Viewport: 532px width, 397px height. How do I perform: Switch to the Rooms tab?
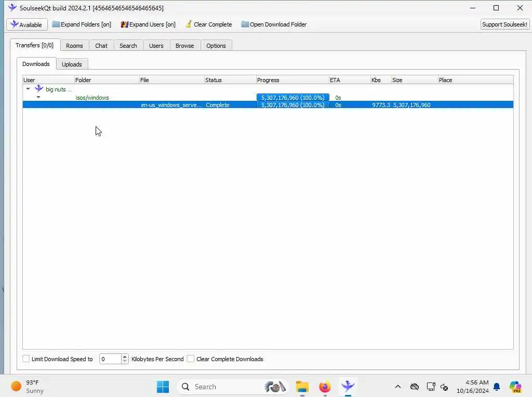tap(74, 46)
